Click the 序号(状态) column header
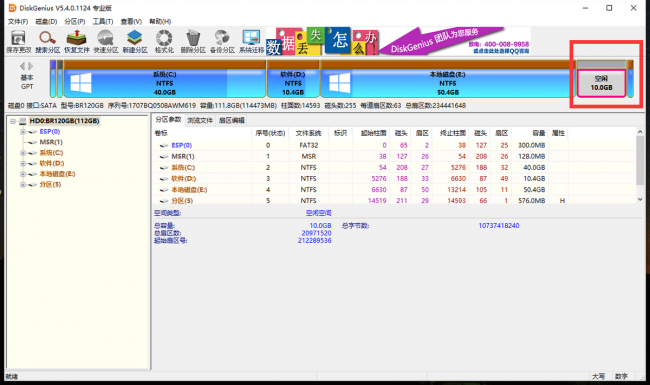Image resolution: width=650 pixels, height=385 pixels. tap(270, 133)
